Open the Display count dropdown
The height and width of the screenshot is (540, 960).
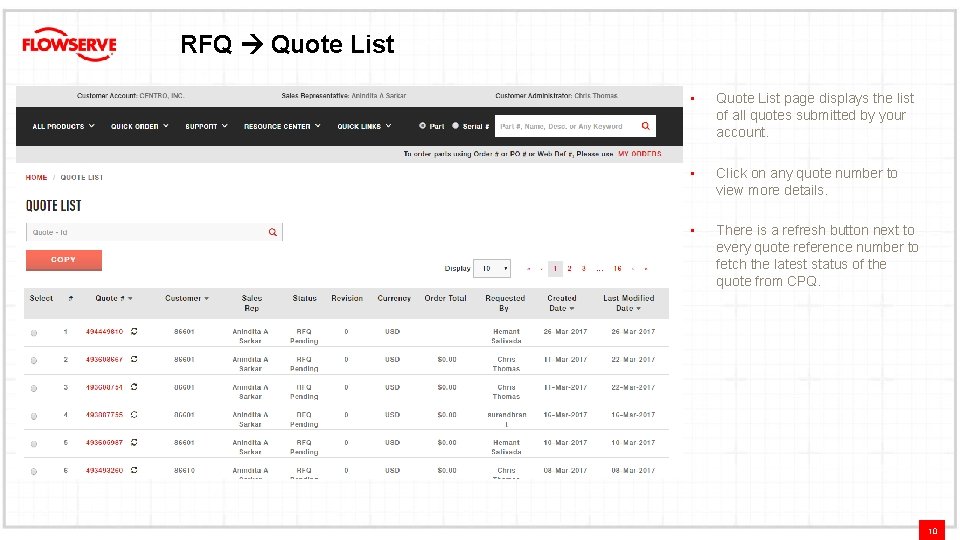click(492, 268)
